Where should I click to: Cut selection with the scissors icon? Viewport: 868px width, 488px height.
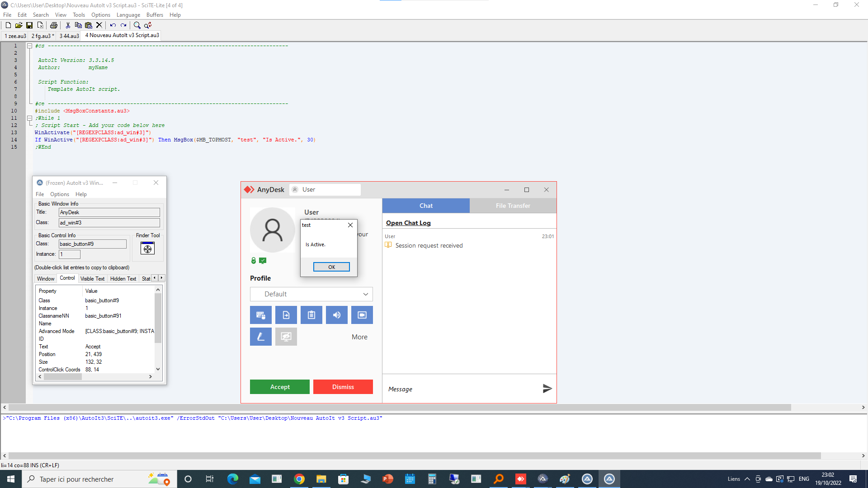pyautogui.click(x=68, y=25)
